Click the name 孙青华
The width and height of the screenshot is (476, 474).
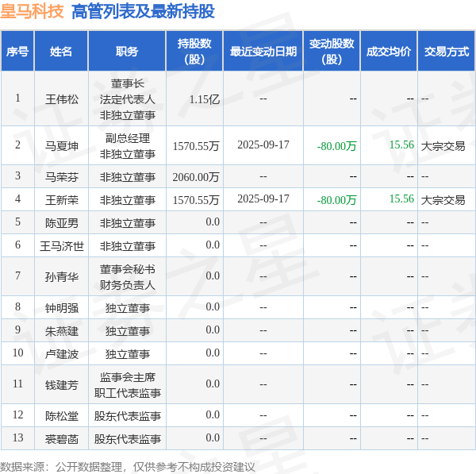point(62,277)
